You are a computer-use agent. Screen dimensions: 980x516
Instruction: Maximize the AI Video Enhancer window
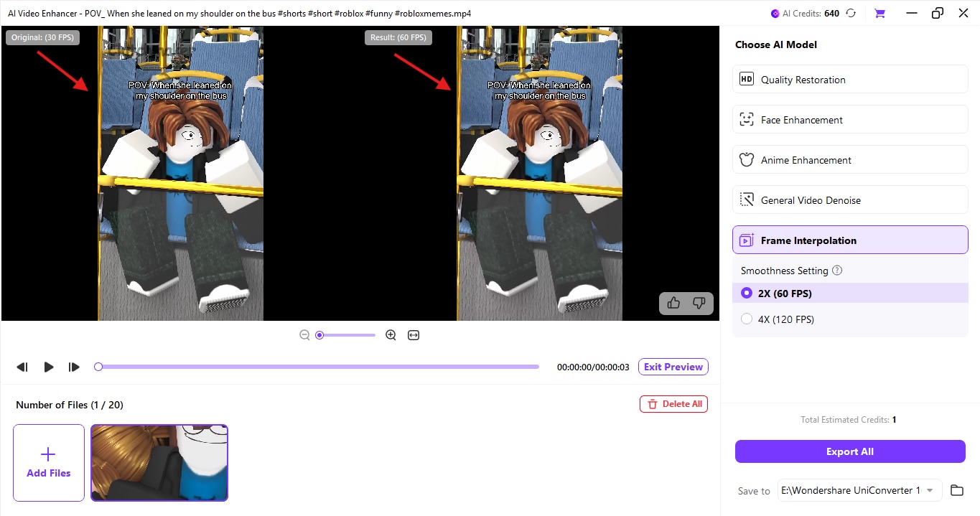coord(938,13)
